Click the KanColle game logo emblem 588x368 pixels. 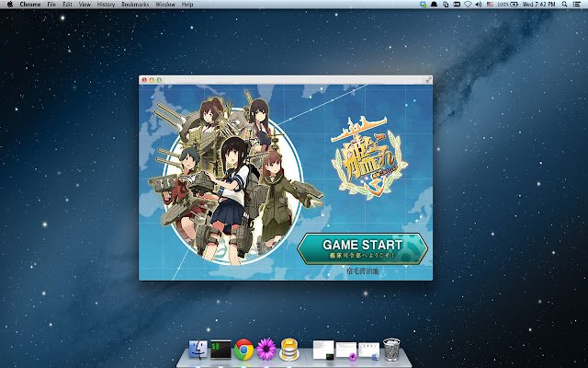point(368,158)
